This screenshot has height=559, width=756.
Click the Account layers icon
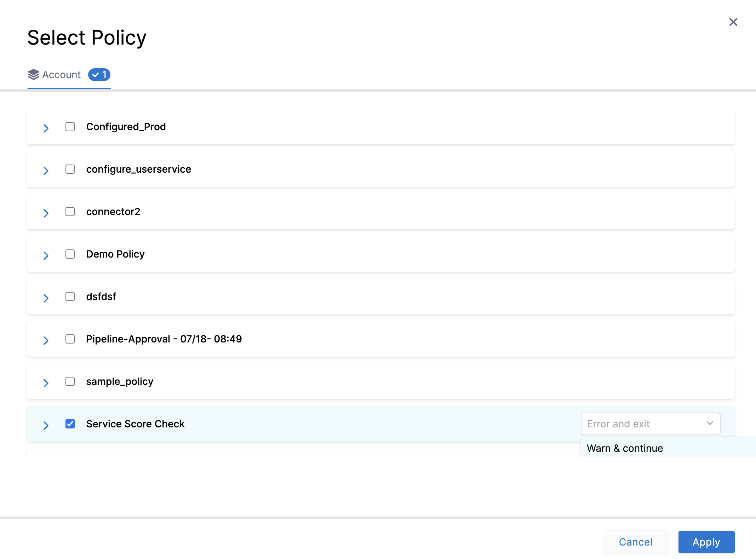[34, 75]
